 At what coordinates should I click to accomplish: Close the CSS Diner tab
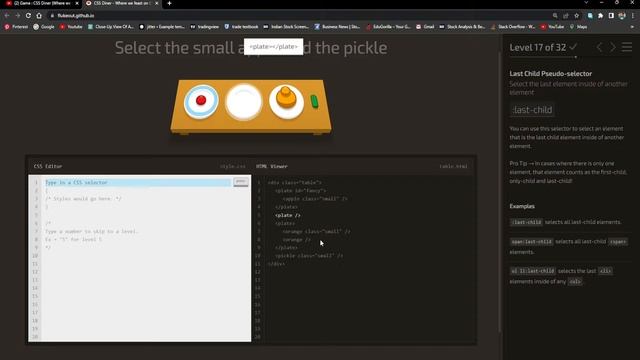157,3
